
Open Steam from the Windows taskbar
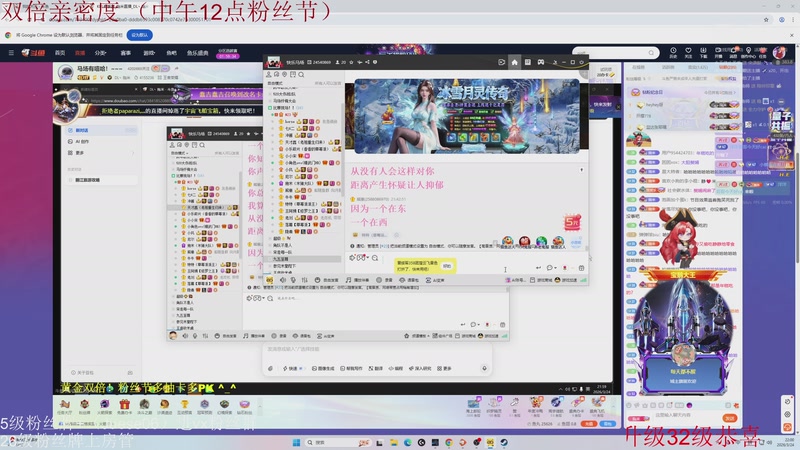[503, 442]
